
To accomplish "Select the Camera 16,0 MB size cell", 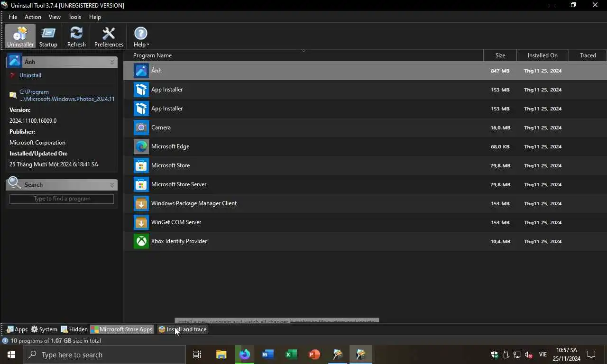I will (x=500, y=127).
